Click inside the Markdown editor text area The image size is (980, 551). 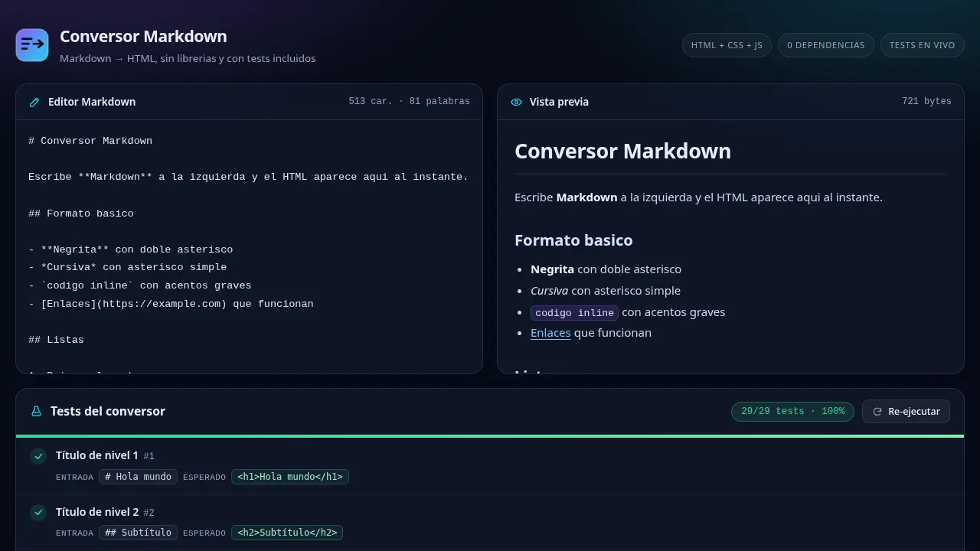[x=249, y=246]
